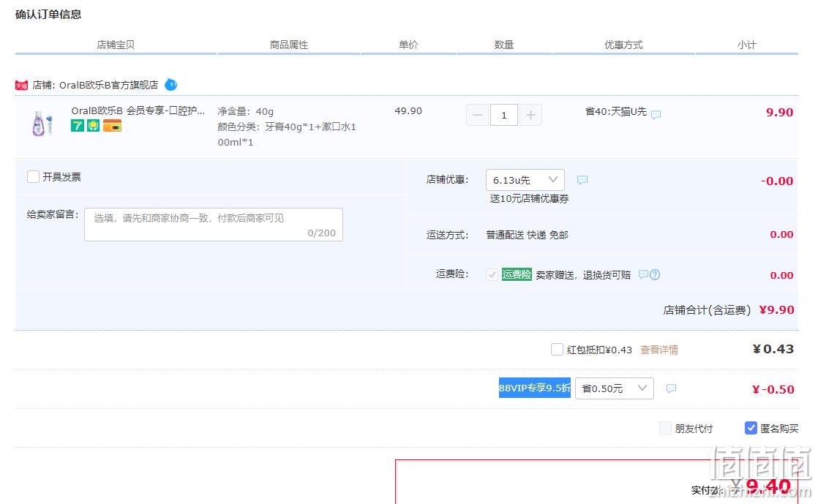Click the 店铺优惠 amount -0.00

[777, 181]
